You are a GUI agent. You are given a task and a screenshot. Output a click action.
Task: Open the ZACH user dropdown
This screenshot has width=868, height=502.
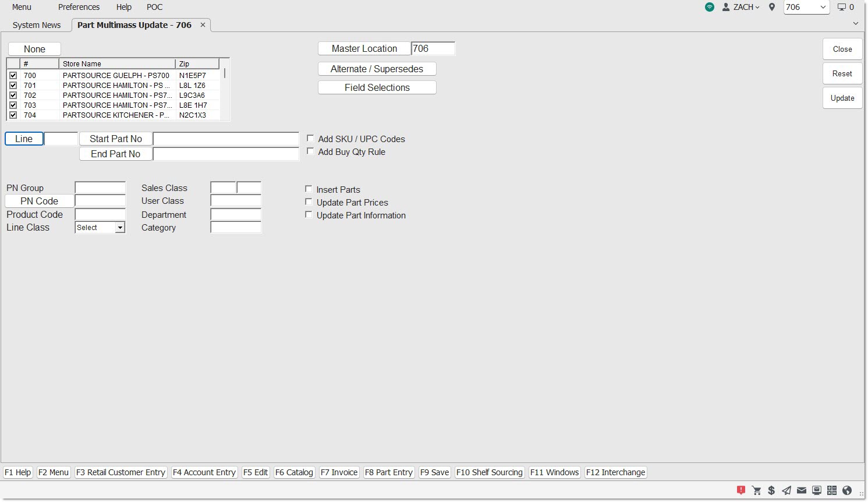coord(741,7)
